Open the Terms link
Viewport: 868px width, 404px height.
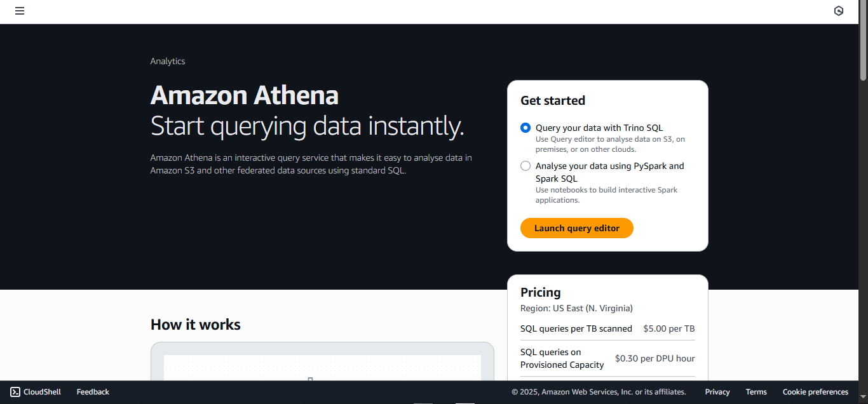point(756,392)
